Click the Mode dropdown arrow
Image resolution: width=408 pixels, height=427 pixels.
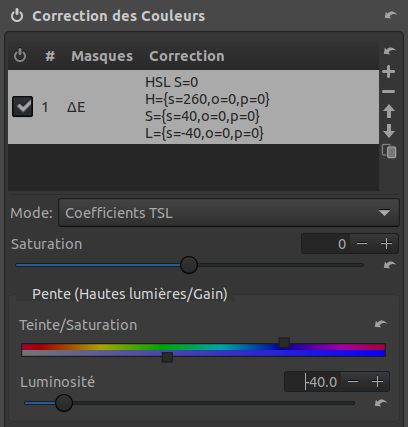coord(384,213)
